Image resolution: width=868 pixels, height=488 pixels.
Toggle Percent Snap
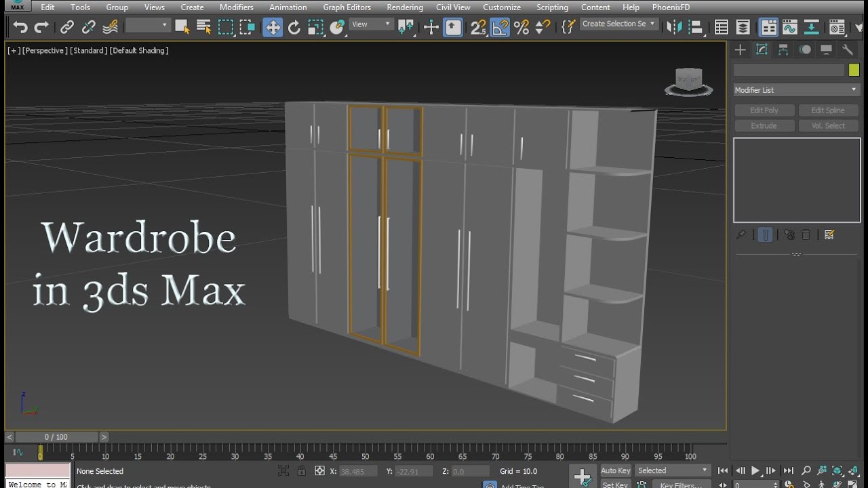[x=521, y=27]
